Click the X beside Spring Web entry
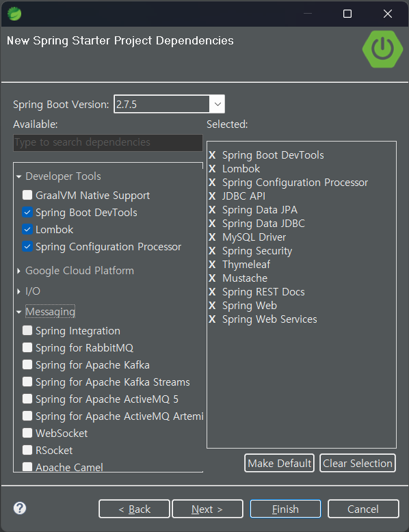This screenshot has width=409, height=532. pos(212,306)
